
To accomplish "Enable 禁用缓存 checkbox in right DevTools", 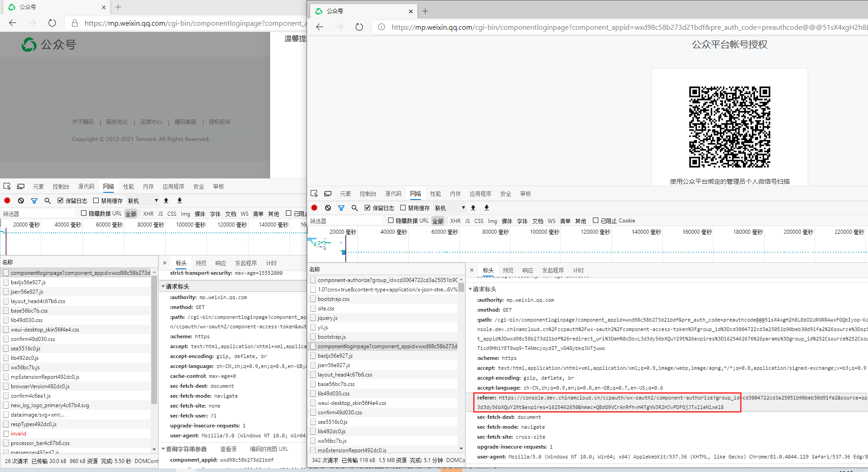I will (403, 208).
